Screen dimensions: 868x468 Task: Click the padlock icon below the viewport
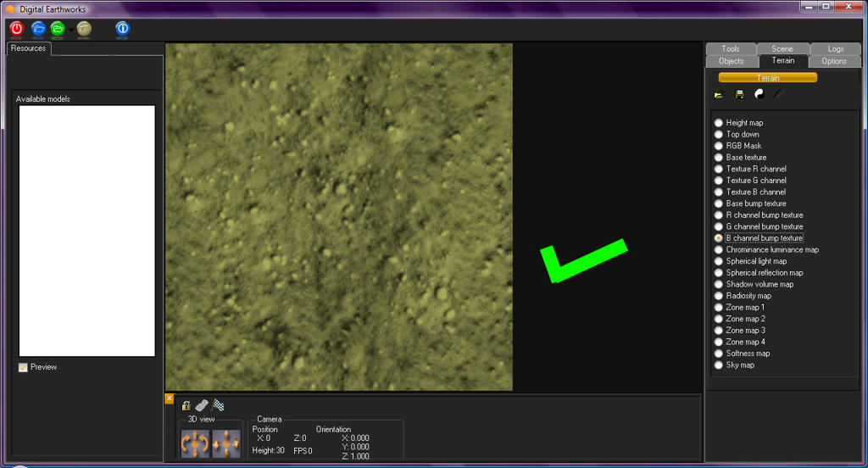(x=186, y=406)
